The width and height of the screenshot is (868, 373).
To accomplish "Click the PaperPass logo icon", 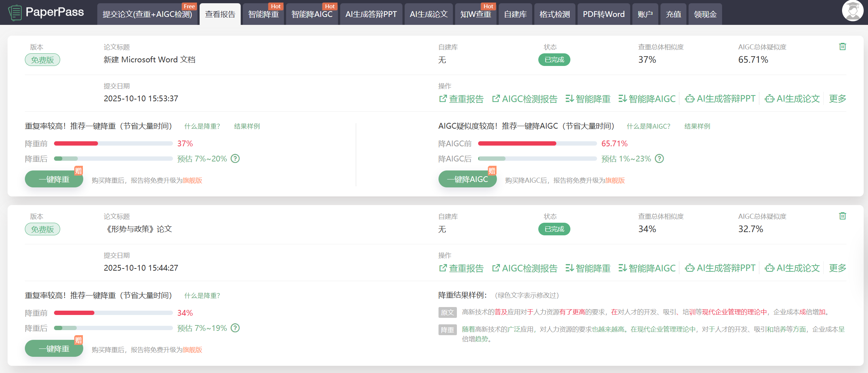I will (15, 13).
